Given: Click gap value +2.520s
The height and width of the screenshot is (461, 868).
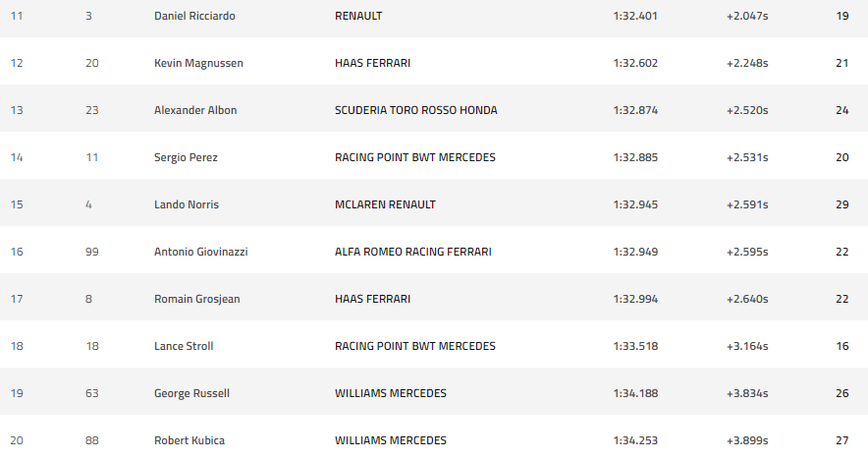Looking at the screenshot, I should [747, 110].
